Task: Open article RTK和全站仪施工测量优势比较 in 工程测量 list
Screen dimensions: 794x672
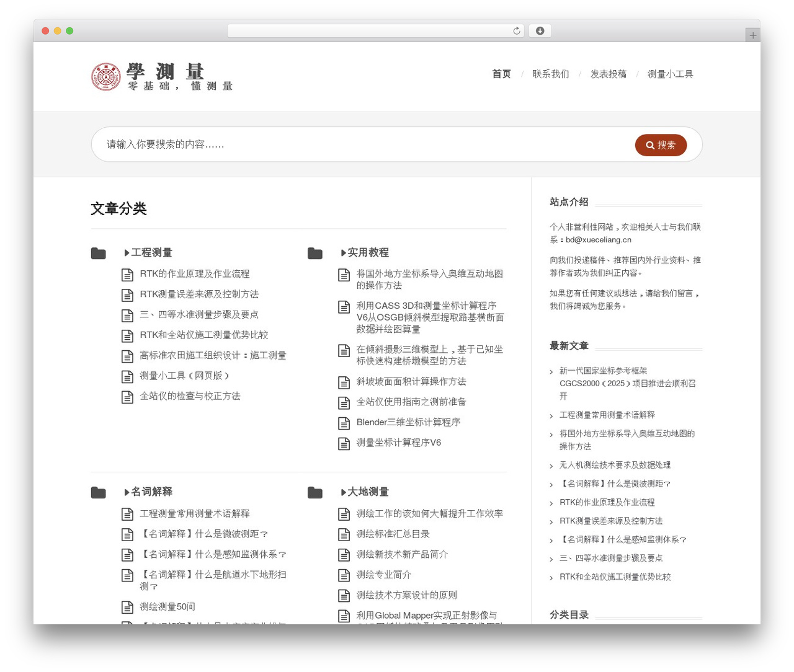Action: tap(204, 335)
